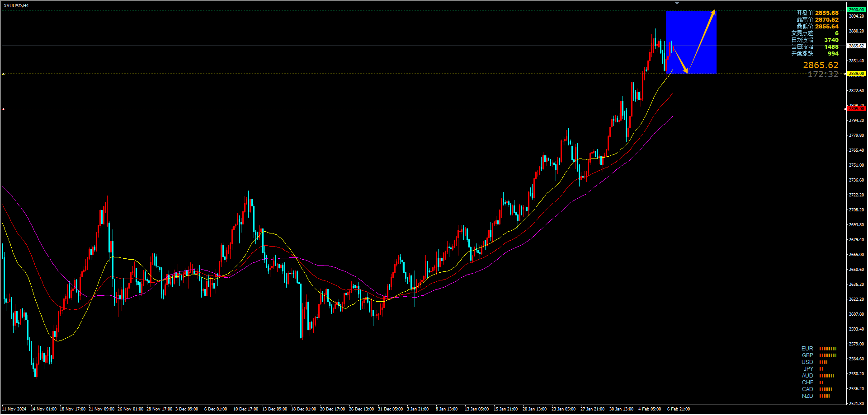Click the large orange 2865.62 price readout
Viewport: 868px width, 415px height.
click(x=821, y=65)
